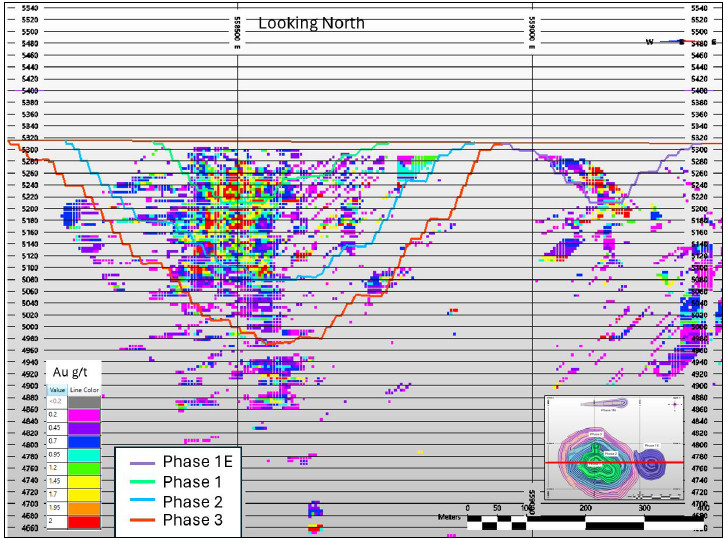Click the 4840 elevation label on right axis
This screenshot has width=724, height=539.
[x=700, y=421]
